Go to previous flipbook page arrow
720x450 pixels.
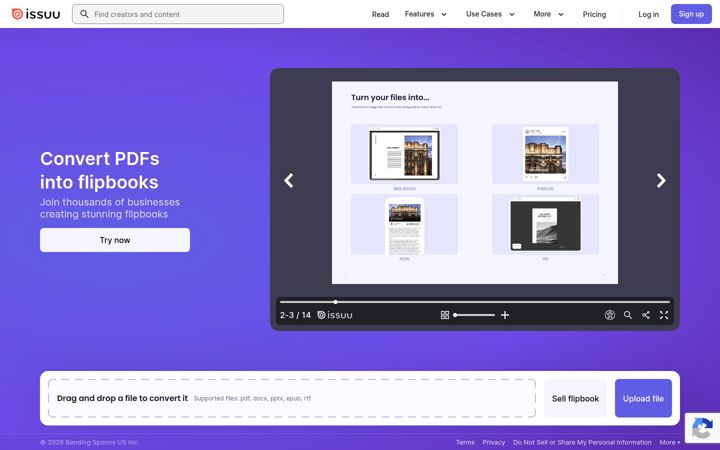click(289, 180)
